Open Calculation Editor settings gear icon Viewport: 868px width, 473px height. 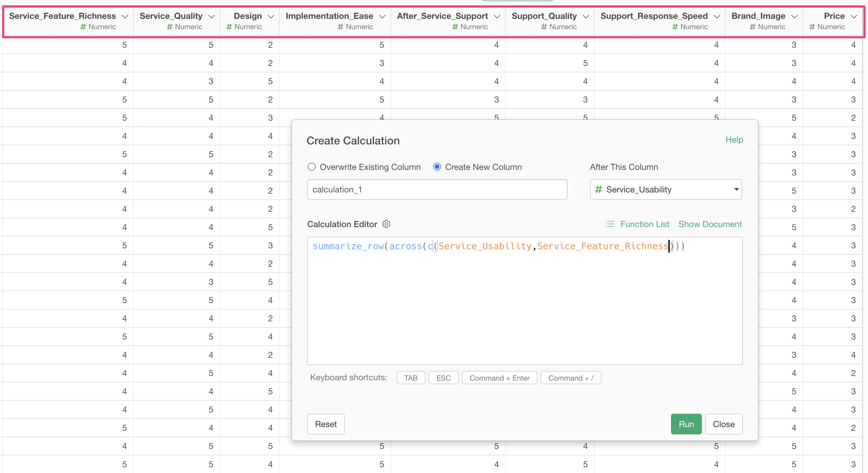tap(386, 224)
